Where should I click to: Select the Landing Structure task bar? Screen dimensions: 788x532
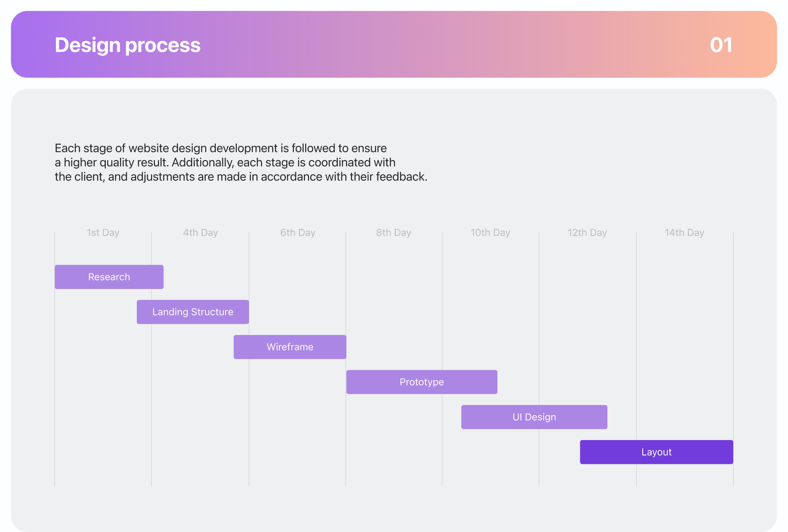pyautogui.click(x=192, y=312)
